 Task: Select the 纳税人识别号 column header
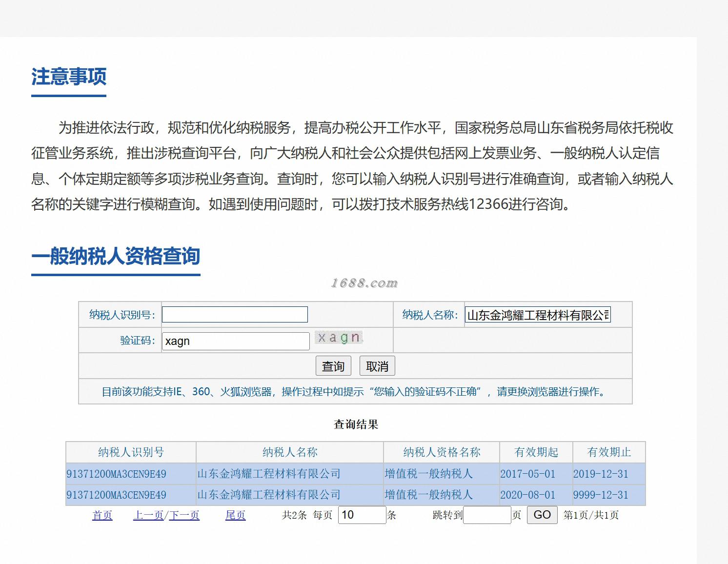click(x=131, y=452)
